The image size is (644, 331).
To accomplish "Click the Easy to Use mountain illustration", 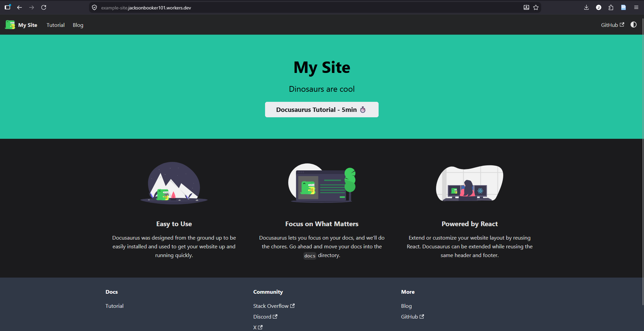I will tap(174, 183).
